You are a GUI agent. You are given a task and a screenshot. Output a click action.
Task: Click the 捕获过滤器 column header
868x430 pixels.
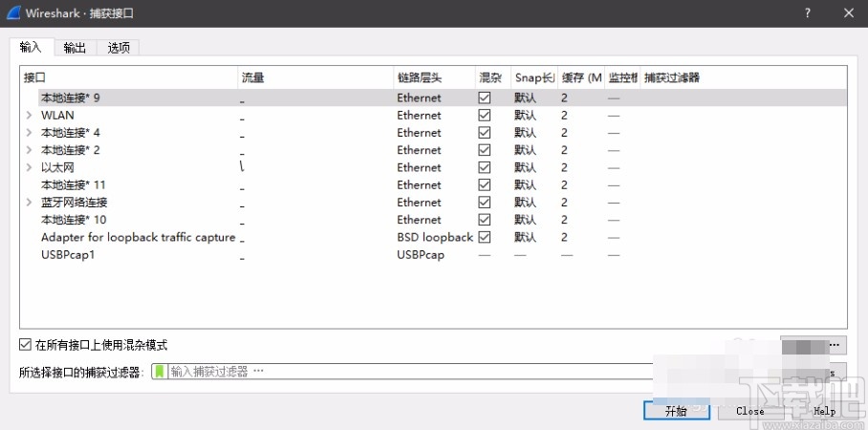(743, 78)
